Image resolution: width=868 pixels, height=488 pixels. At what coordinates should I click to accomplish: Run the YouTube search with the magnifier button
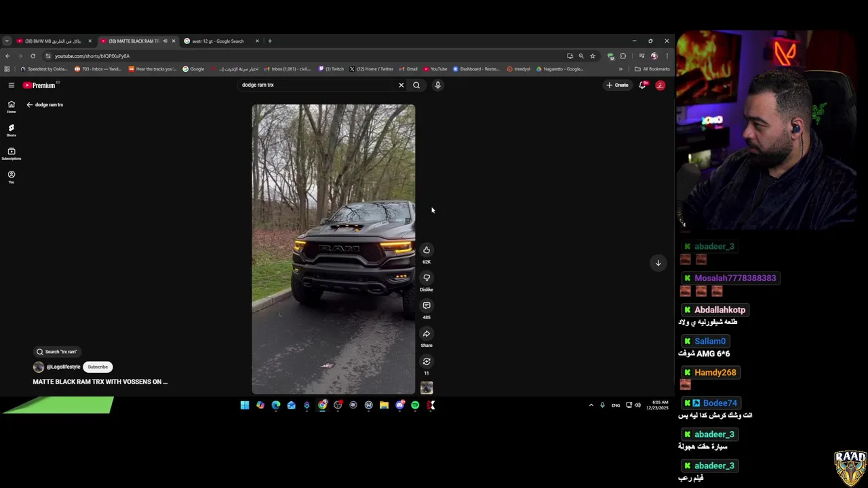(416, 85)
